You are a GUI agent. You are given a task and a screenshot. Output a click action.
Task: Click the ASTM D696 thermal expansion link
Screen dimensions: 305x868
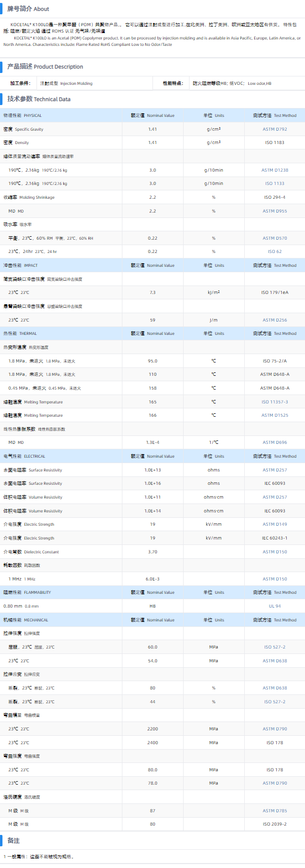coord(274,442)
